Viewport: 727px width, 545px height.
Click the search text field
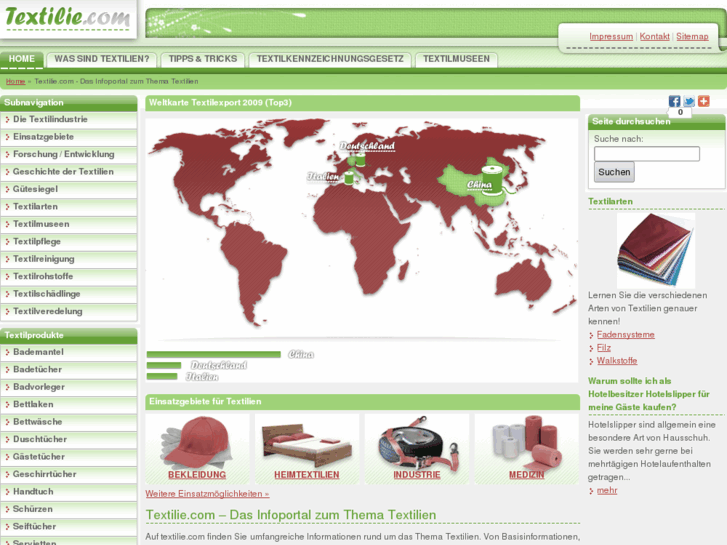tap(647, 154)
